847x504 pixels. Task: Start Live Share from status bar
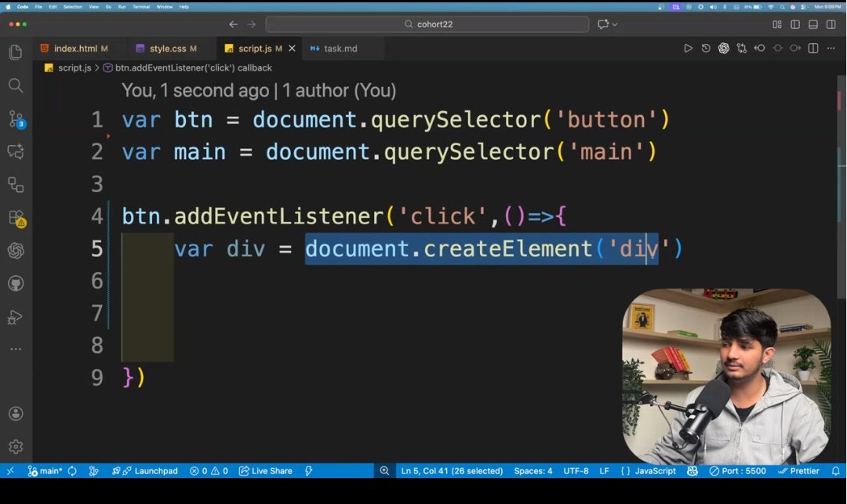[266, 470]
